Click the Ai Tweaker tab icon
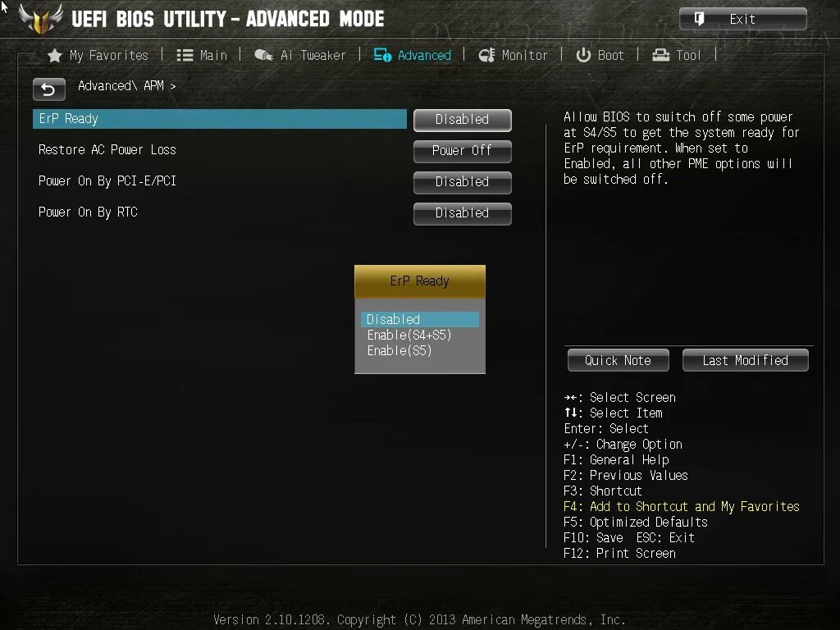The width and height of the screenshot is (840, 630). click(x=263, y=55)
